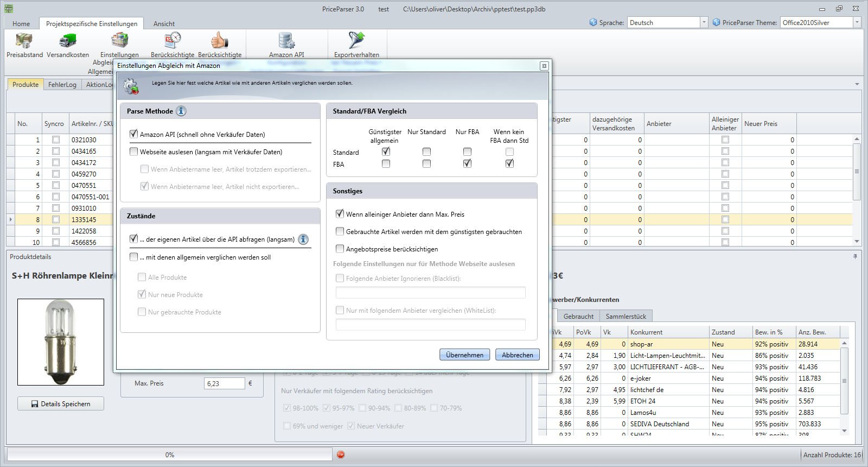Click the Berücksichtigte thumbs-up ribbon icon

coord(220,41)
